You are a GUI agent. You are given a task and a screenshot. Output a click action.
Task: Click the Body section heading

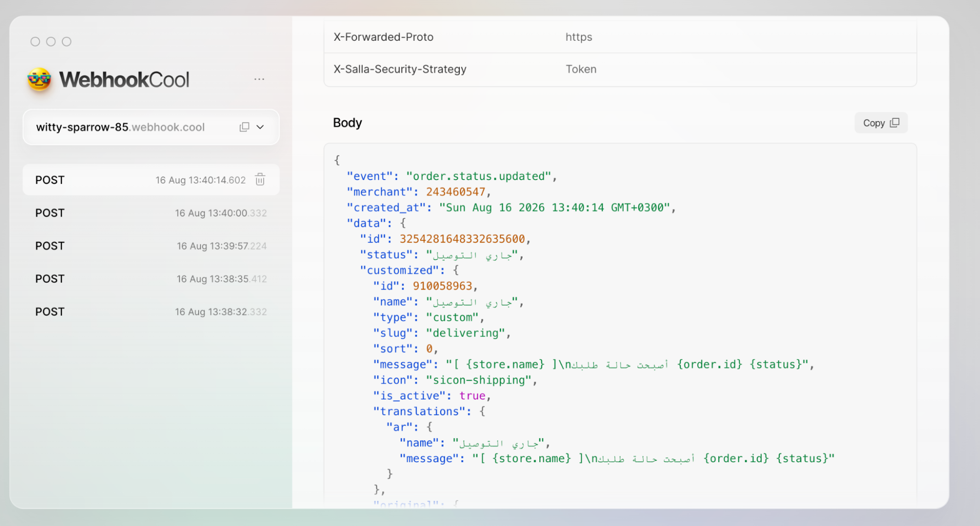[x=348, y=123]
